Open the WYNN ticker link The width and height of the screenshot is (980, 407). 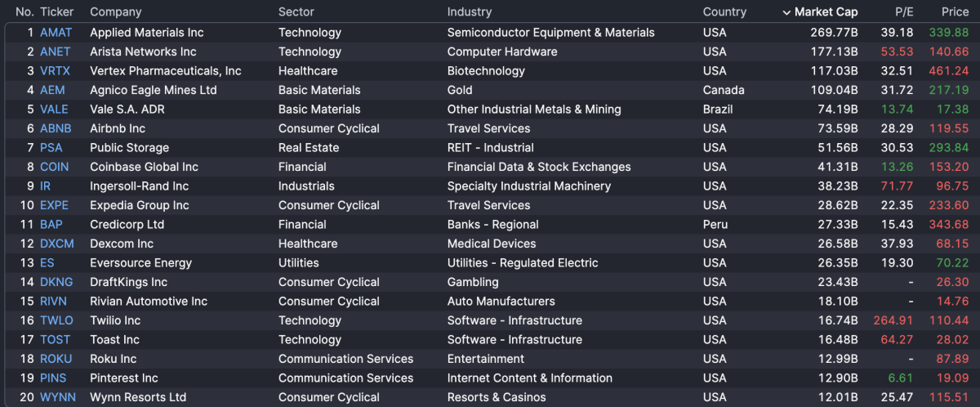coord(57,397)
